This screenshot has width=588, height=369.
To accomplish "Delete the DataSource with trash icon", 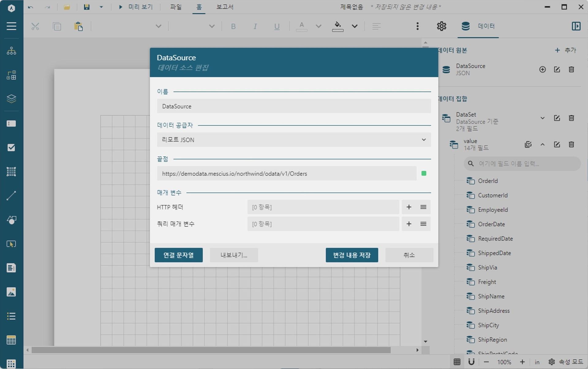I will 571,70.
